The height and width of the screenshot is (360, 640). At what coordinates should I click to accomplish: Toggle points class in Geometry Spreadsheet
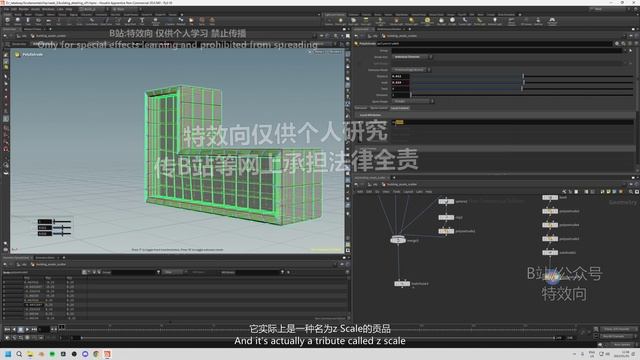[84, 272]
